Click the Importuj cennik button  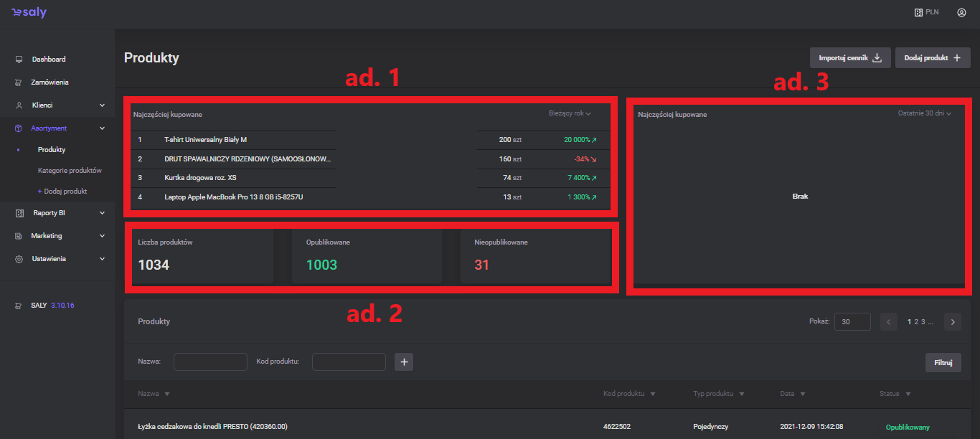850,58
